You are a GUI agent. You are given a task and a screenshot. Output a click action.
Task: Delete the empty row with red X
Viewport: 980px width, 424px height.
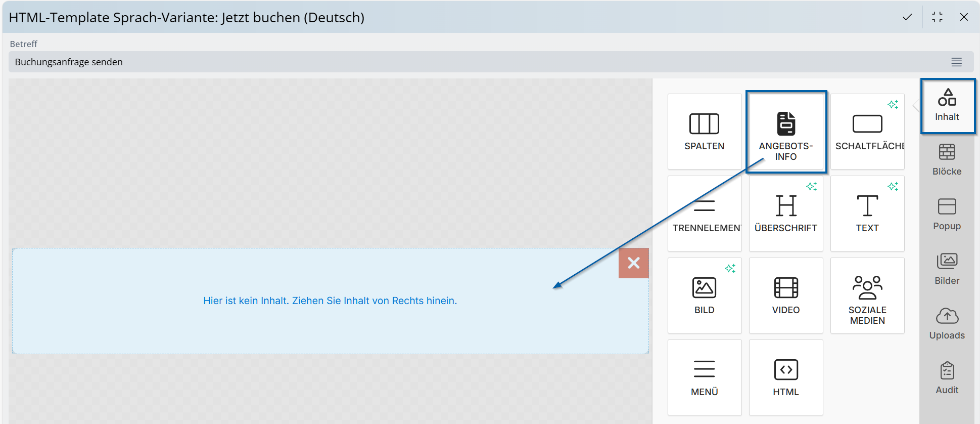tap(633, 263)
